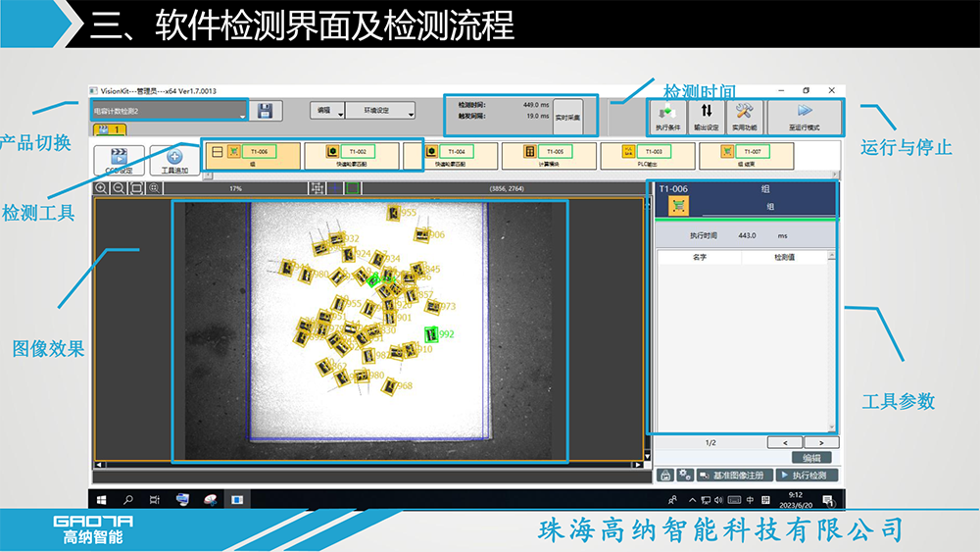Click the image view horizontal scrollbar right arrow

637,465
